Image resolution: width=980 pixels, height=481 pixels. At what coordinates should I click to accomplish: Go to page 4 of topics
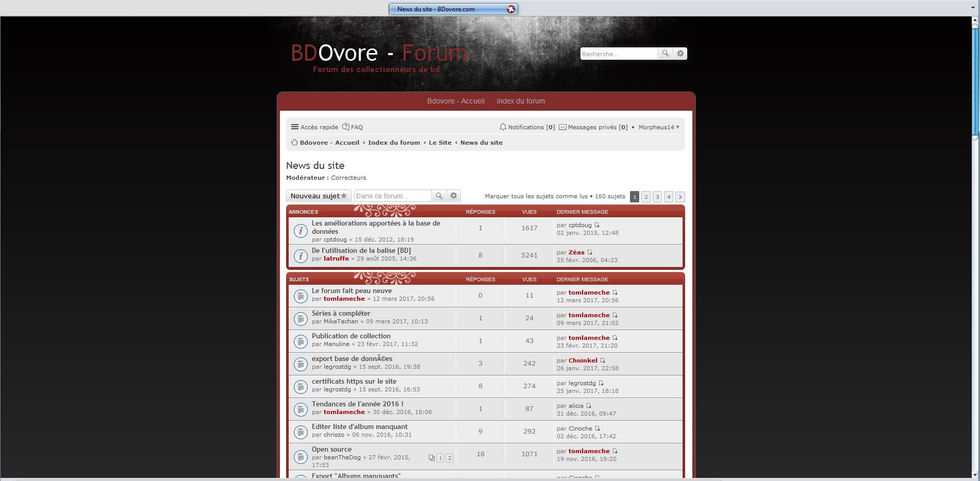669,197
